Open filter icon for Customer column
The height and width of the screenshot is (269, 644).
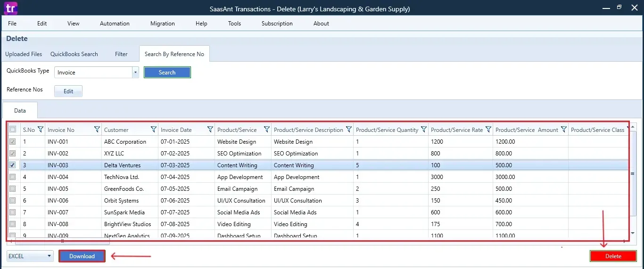pos(153,130)
